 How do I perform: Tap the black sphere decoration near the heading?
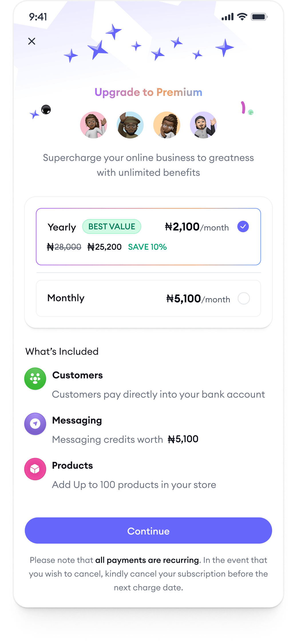pyautogui.click(x=46, y=110)
